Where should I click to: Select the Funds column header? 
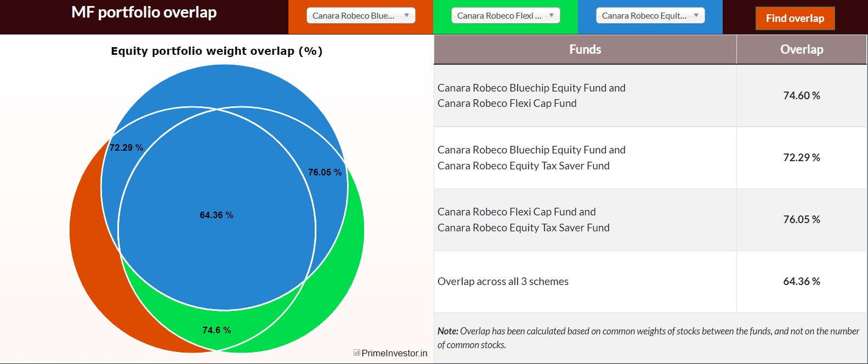coord(585,49)
